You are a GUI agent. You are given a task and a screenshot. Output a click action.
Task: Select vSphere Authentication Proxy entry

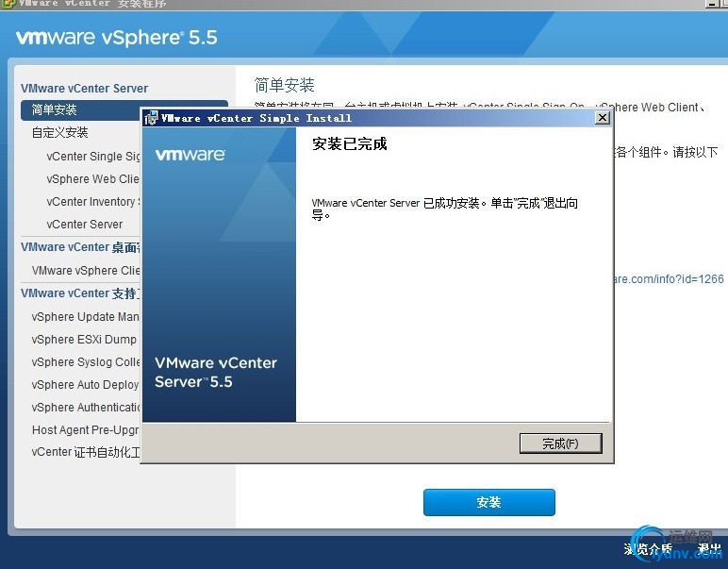(86, 408)
